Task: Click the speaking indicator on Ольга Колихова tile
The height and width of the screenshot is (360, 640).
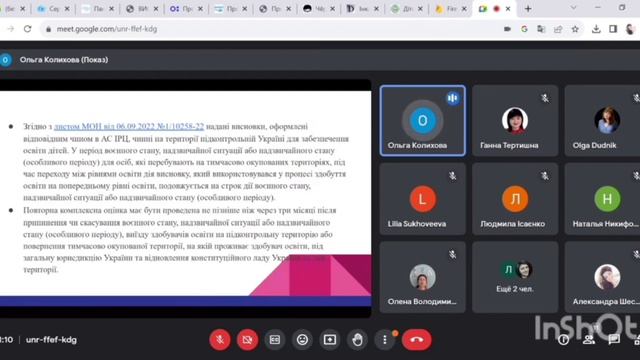Action: [x=452, y=98]
